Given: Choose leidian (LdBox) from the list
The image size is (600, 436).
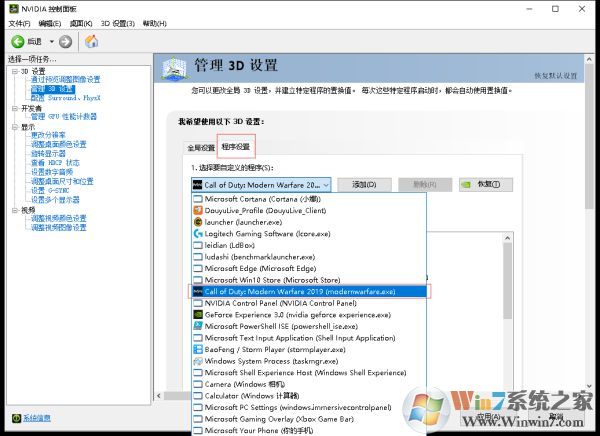Looking at the screenshot, I should point(309,245).
